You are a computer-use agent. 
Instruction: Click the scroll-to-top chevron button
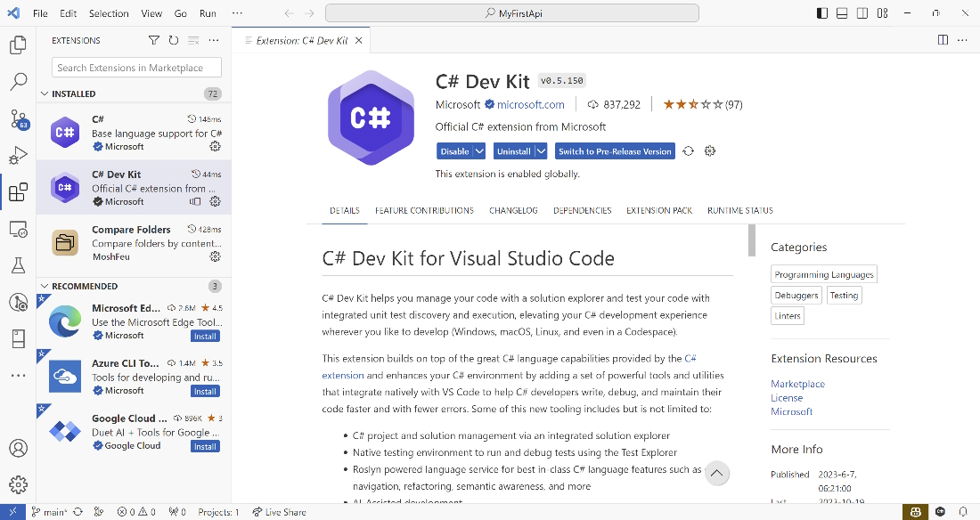[x=717, y=473]
